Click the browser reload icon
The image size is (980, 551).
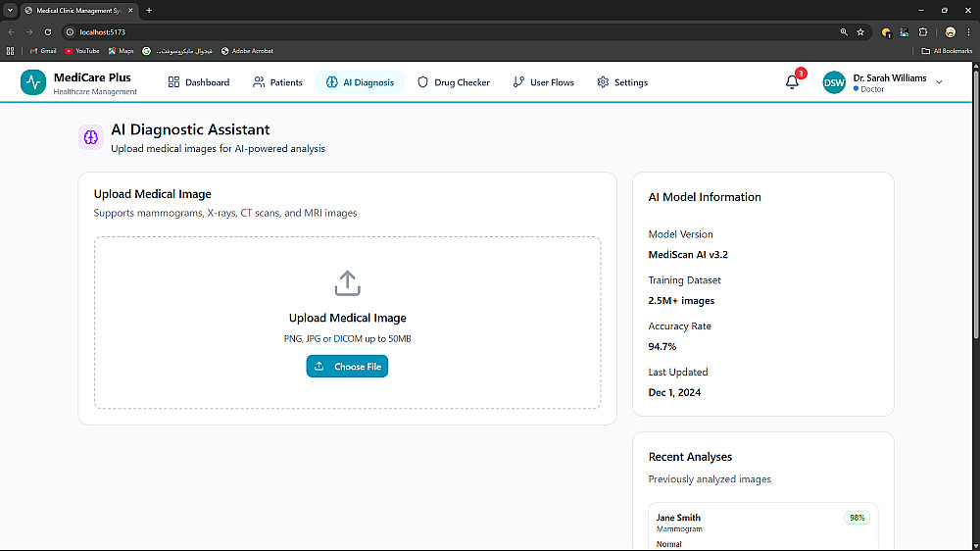(47, 32)
